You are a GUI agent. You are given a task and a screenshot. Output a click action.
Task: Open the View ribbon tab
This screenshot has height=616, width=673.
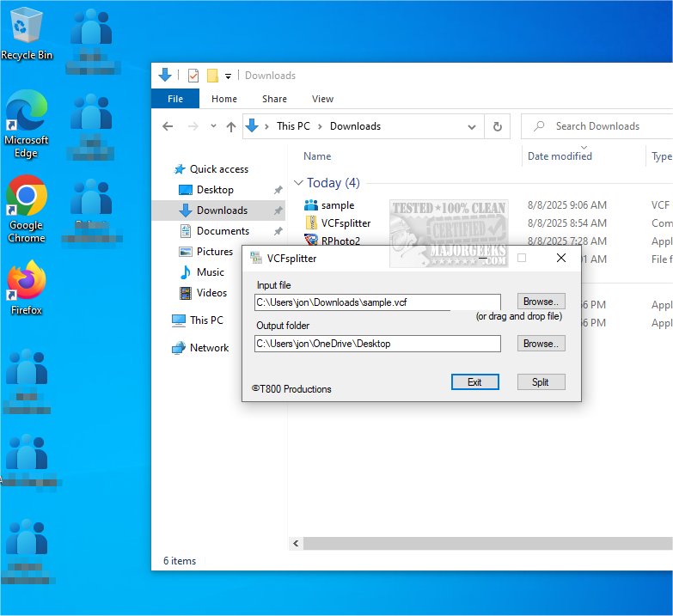click(x=322, y=99)
